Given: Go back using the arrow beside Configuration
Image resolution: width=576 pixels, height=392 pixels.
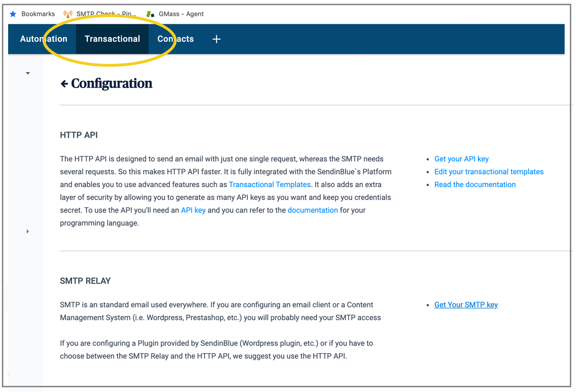Looking at the screenshot, I should [64, 84].
